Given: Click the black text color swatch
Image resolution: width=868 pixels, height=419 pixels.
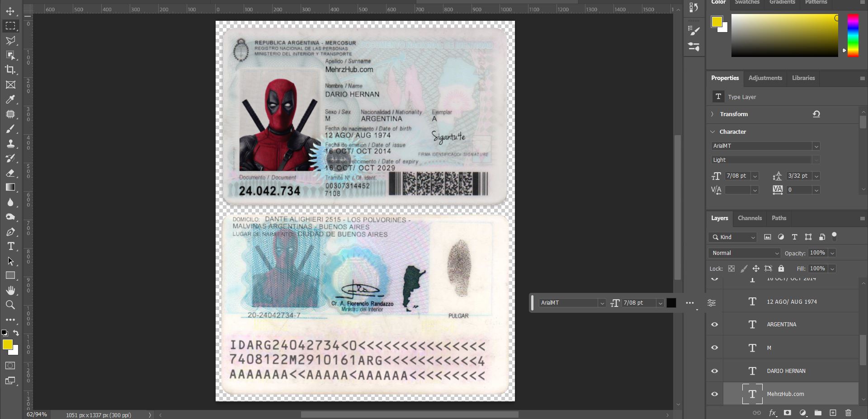Looking at the screenshot, I should [671, 303].
